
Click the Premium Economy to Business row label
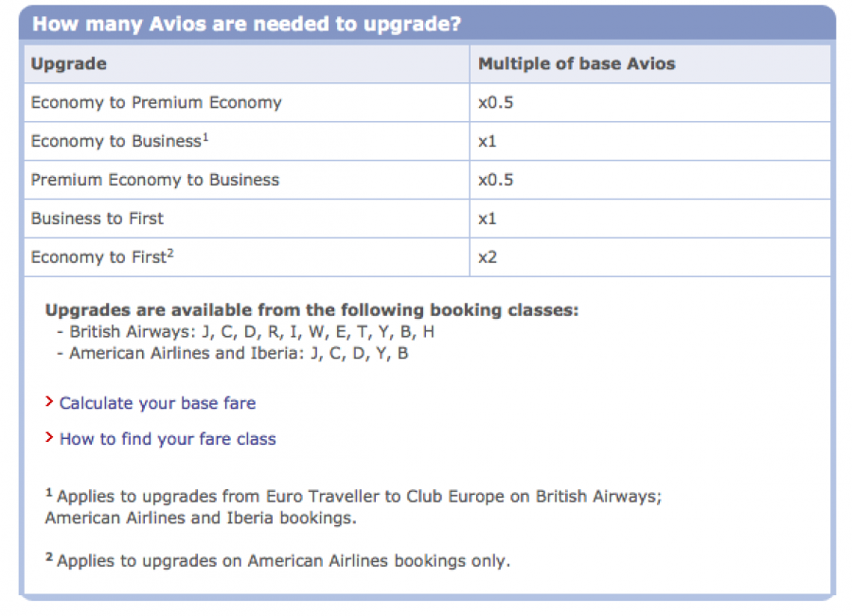coord(155,180)
